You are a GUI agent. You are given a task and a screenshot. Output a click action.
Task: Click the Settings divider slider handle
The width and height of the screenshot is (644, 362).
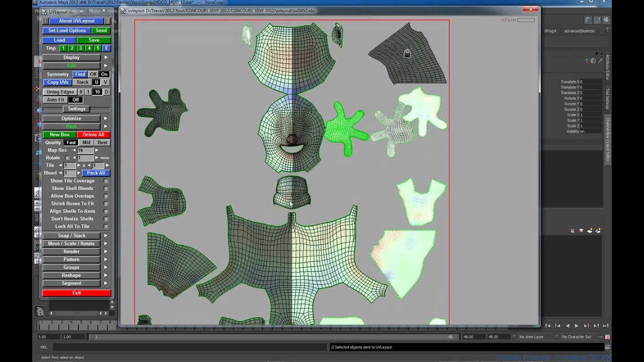point(76,109)
